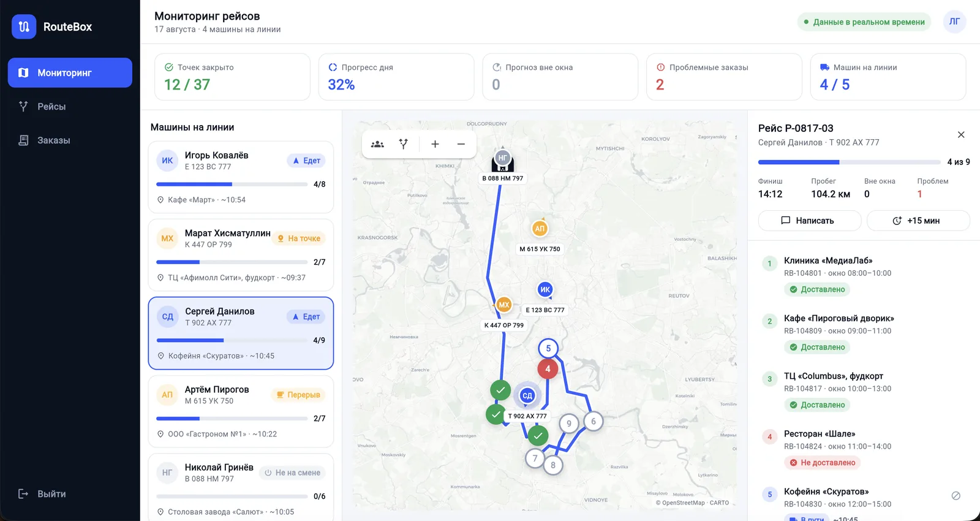Click Выйти to log out
This screenshot has height=521, width=980.
point(42,494)
